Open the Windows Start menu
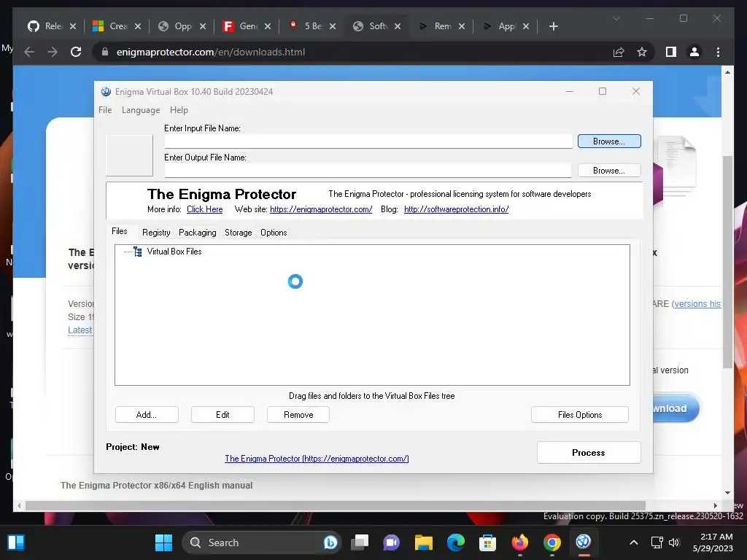Image resolution: width=747 pixels, height=560 pixels. pos(163,542)
